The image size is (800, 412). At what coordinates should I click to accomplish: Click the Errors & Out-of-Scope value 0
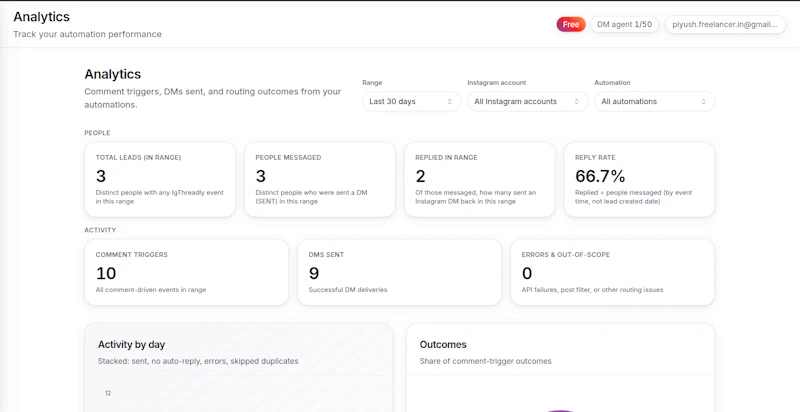click(527, 273)
